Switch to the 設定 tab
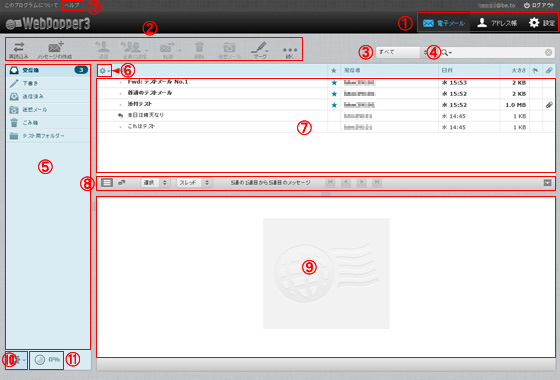The image size is (560, 380). (x=541, y=23)
